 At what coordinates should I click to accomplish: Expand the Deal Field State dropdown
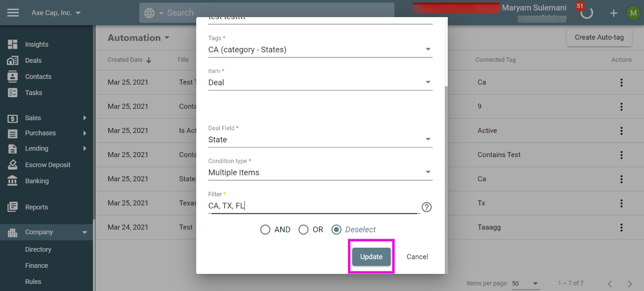[320, 139]
